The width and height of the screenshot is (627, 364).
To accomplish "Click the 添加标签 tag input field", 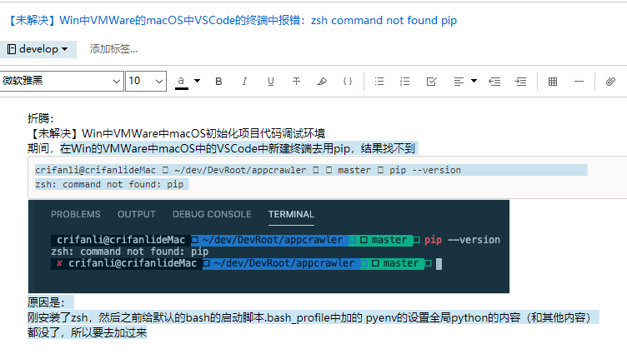I will point(113,49).
